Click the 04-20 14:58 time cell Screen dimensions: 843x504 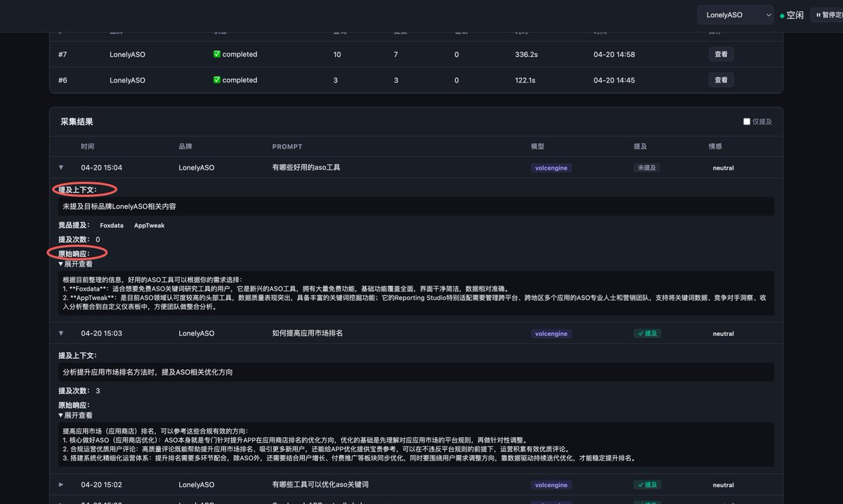[x=614, y=54]
